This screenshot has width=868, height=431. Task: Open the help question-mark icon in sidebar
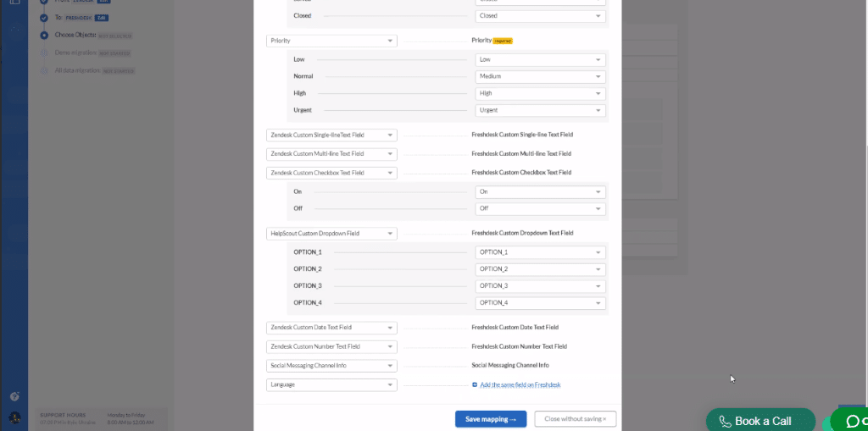(x=15, y=396)
